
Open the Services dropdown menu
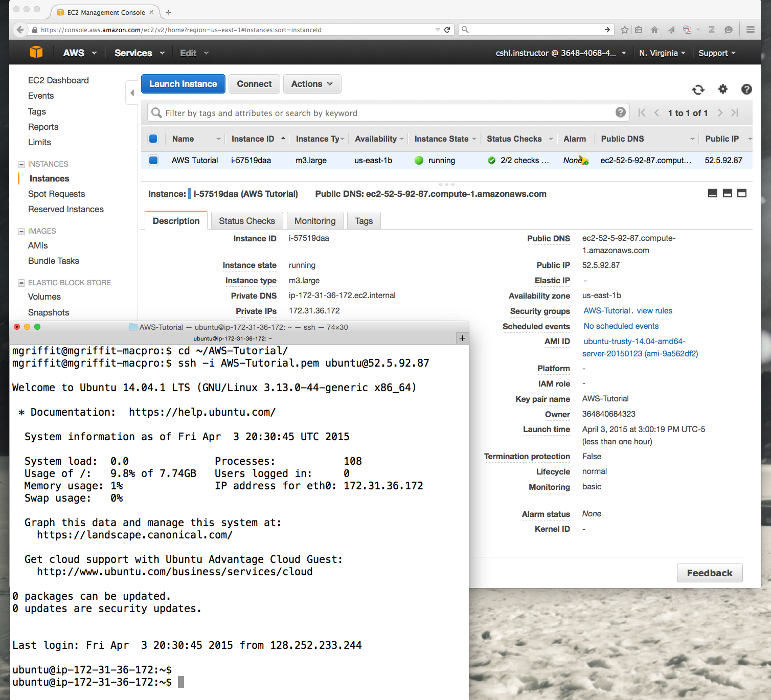tap(140, 53)
